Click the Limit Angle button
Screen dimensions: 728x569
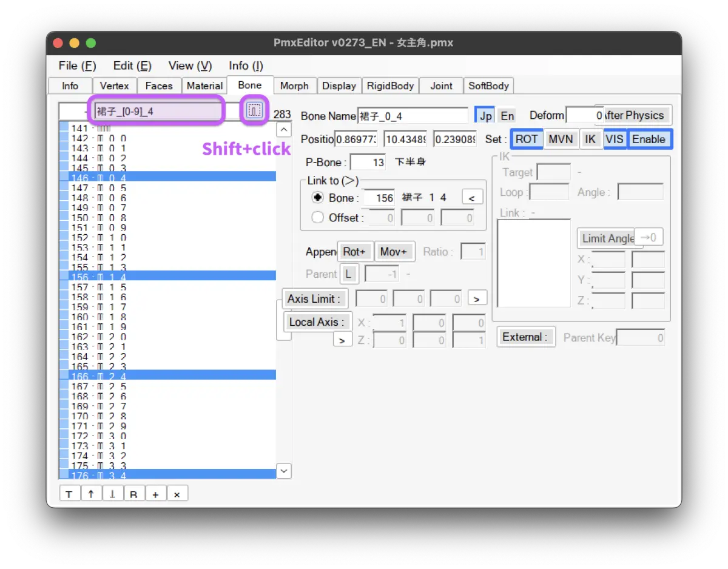pos(608,238)
